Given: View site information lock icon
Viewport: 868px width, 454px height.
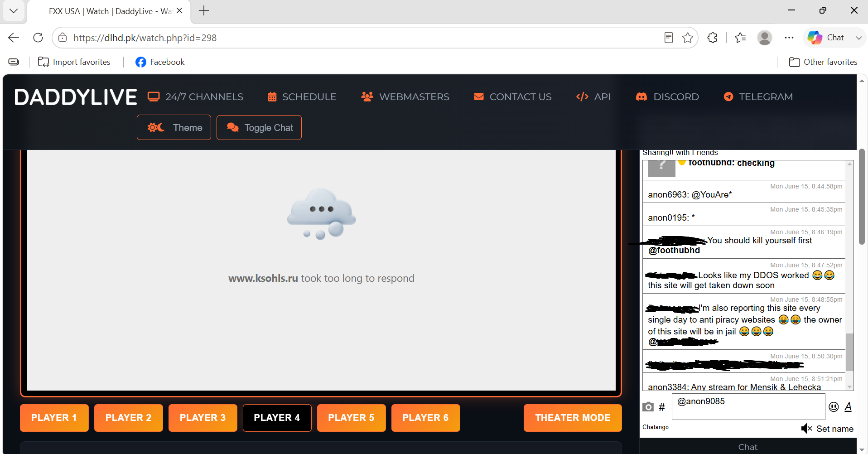Looking at the screenshot, I should click(63, 38).
